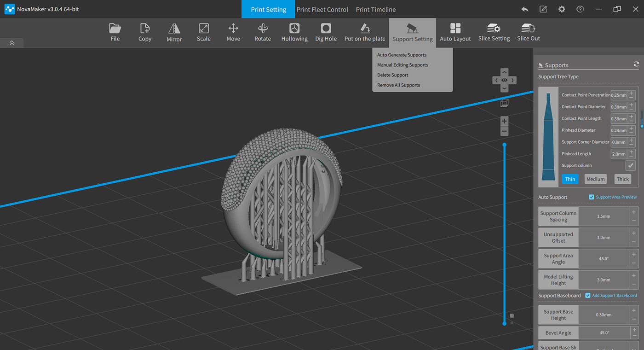The width and height of the screenshot is (644, 350).
Task: Open the File tool
Action: coord(115,32)
